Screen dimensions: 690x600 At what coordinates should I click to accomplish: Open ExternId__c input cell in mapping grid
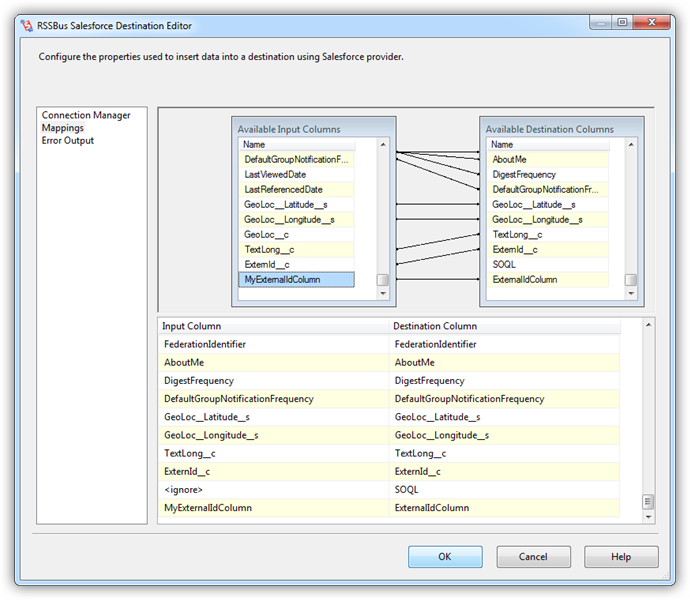coord(274,471)
